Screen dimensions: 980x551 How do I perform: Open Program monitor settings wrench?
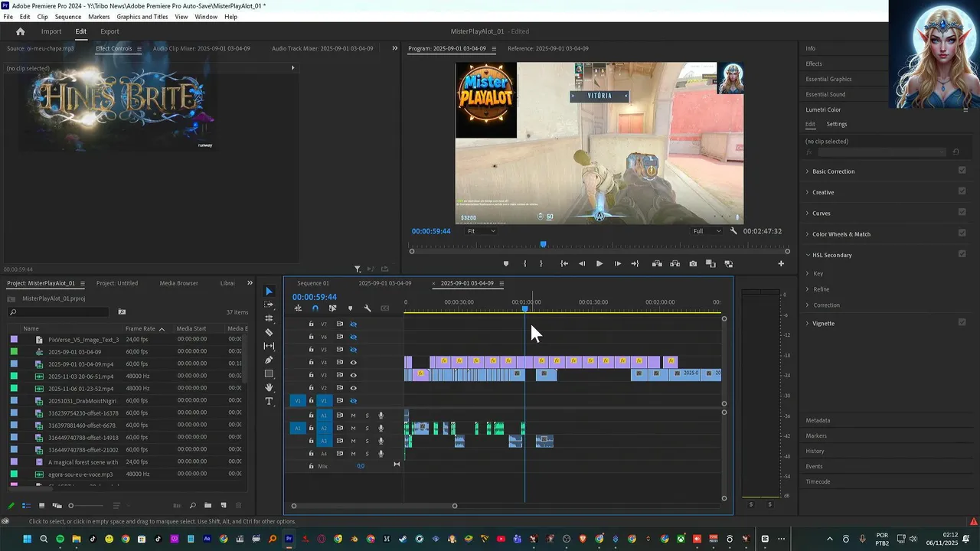733,231
